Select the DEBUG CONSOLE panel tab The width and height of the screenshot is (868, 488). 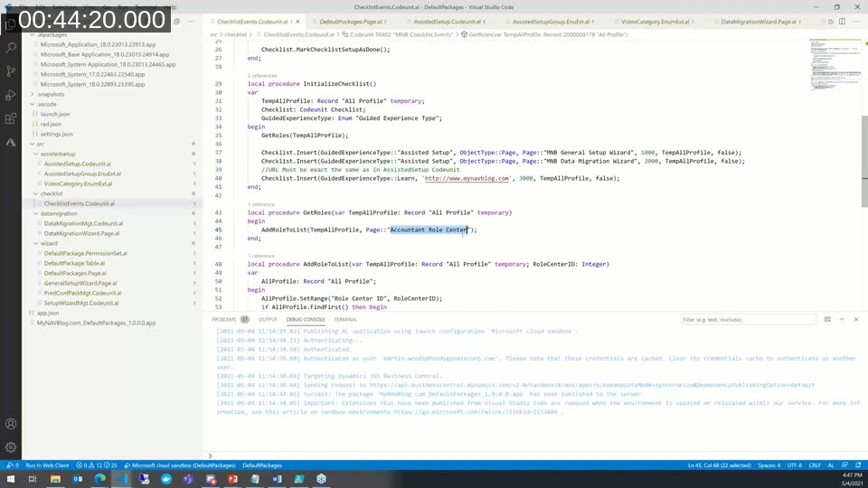(x=306, y=319)
